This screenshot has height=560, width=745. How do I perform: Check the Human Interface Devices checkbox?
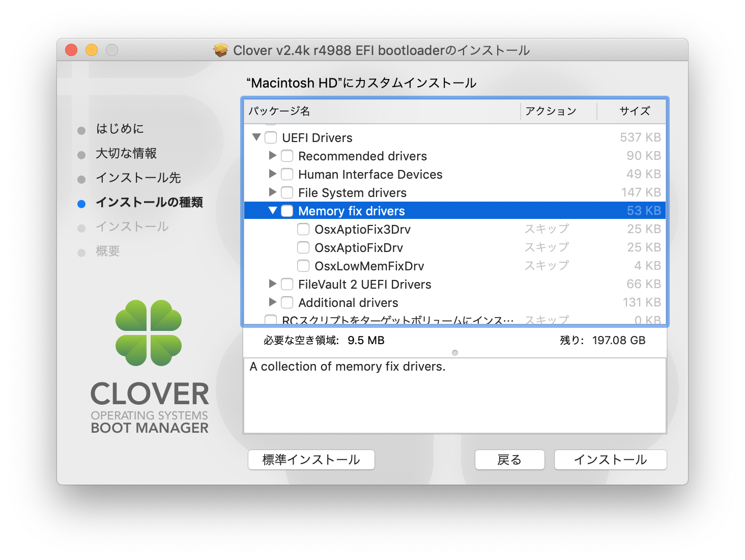[287, 174]
